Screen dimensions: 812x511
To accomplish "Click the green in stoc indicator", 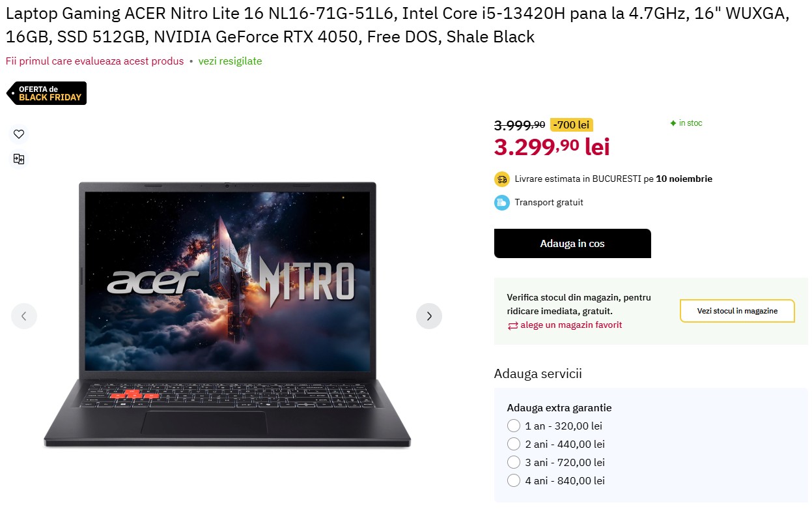I will (x=686, y=123).
